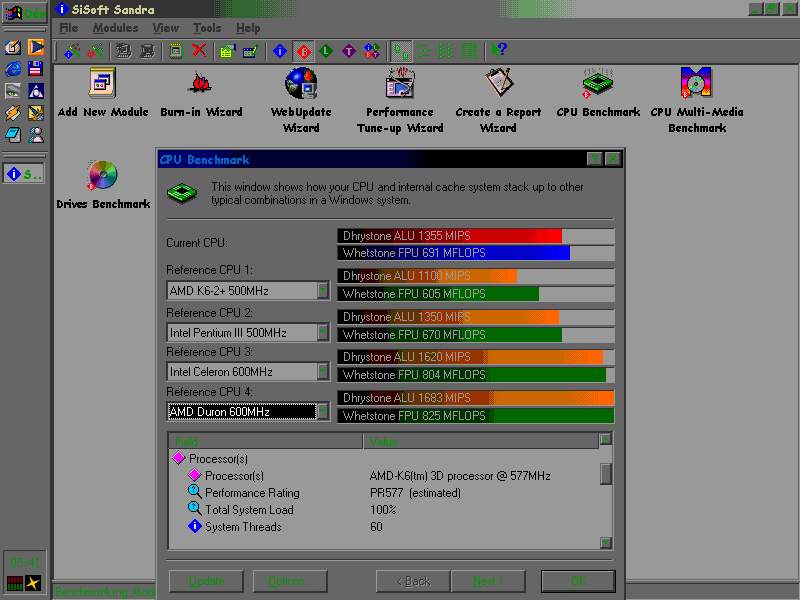Click the green module window toolbar icon
This screenshot has width=800, height=600.
click(x=176, y=51)
